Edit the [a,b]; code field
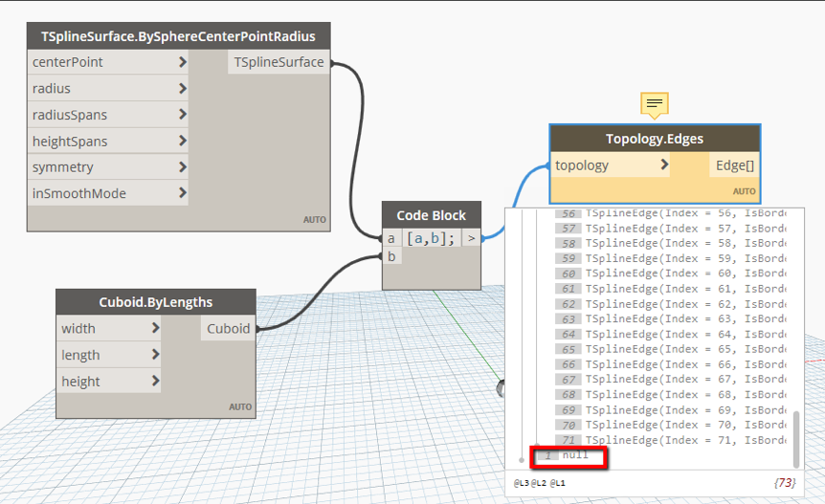Image resolution: width=825 pixels, height=504 pixels. [x=431, y=238]
